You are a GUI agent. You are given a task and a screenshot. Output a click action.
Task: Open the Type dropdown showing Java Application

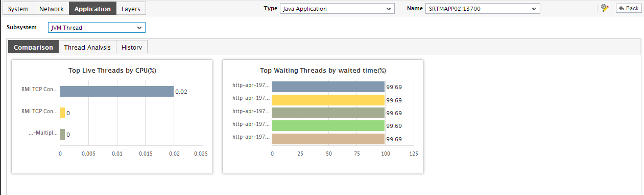click(x=337, y=8)
